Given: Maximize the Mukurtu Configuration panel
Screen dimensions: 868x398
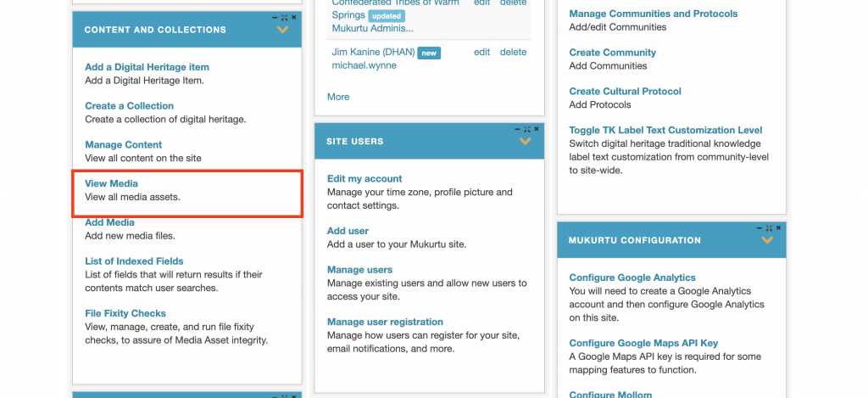Looking at the screenshot, I should [768, 227].
